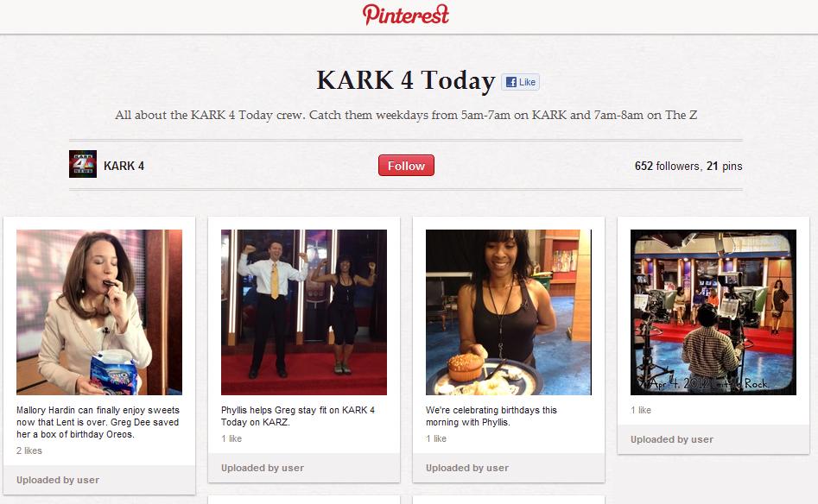Screen dimensions: 818x504
Task: Click Uploaded by user under birthday pin
Action: [x=467, y=468]
